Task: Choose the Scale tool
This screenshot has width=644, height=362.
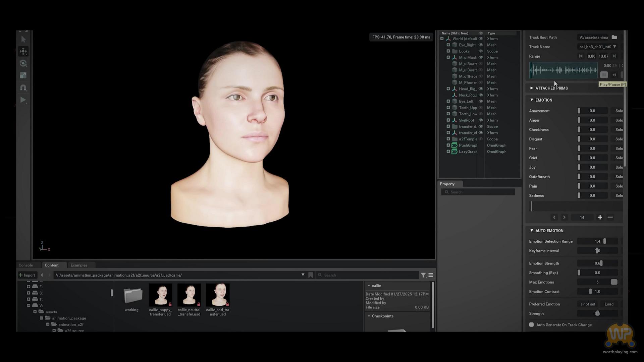Action: coord(23,75)
